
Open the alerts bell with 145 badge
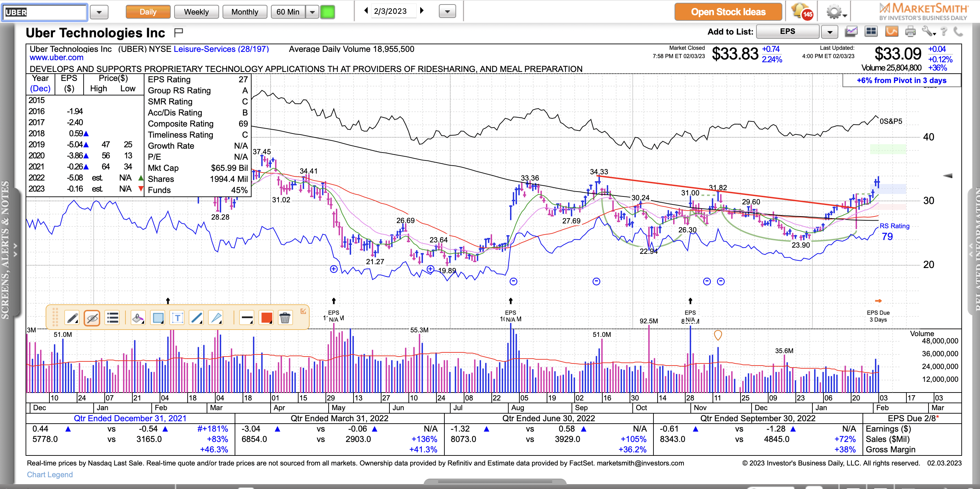click(802, 11)
